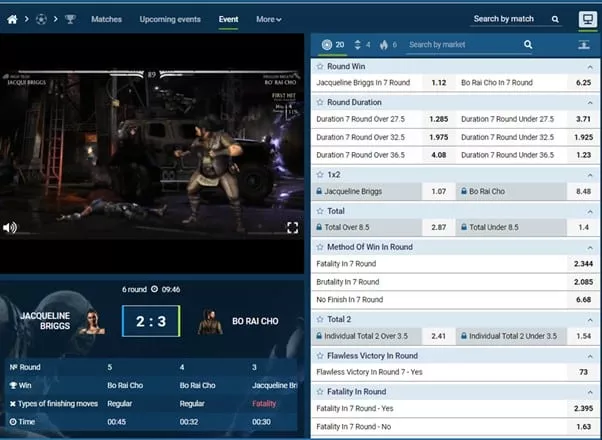Open the More dropdown menu
The image size is (602, 440).
point(269,19)
